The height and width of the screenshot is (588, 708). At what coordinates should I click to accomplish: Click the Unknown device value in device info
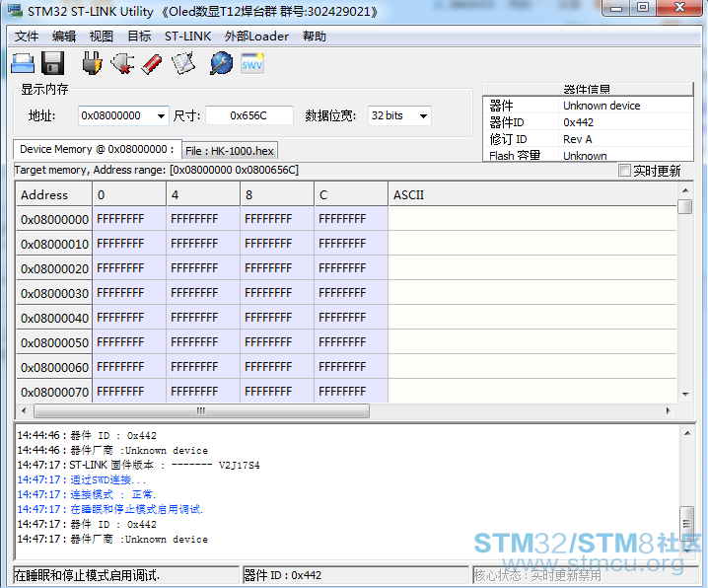(x=602, y=106)
